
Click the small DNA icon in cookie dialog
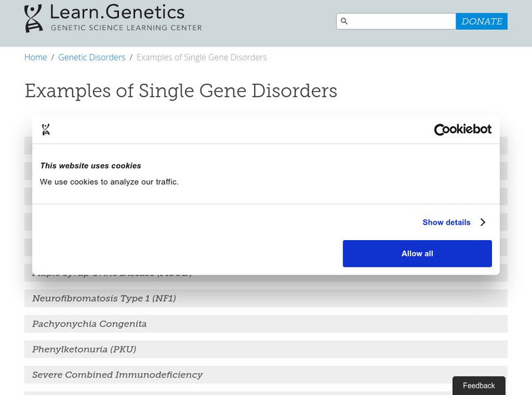[46, 130]
